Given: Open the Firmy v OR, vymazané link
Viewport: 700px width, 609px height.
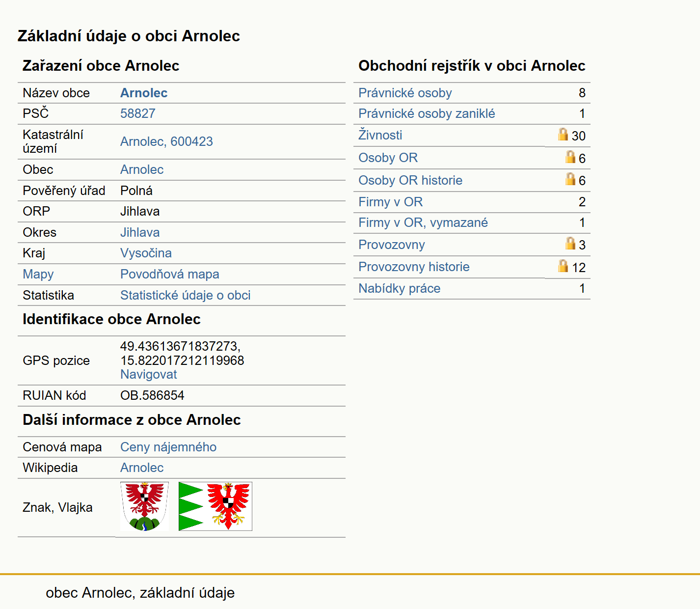Looking at the screenshot, I should (x=423, y=222).
